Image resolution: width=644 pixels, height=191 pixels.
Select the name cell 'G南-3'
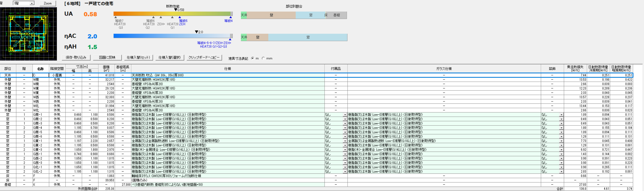41,123
